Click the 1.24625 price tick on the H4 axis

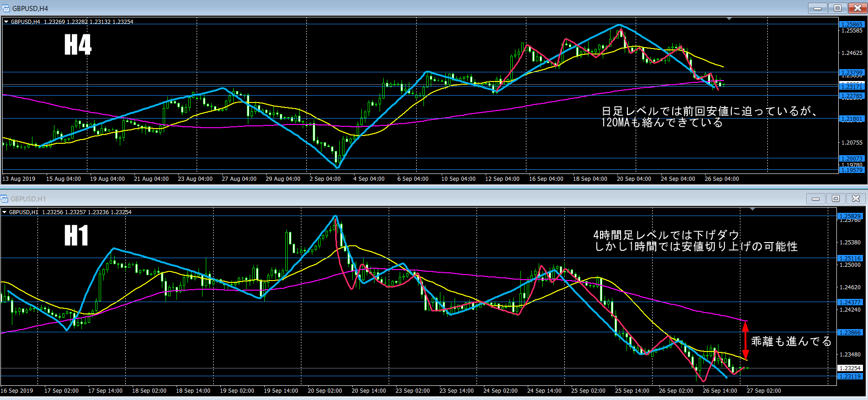pos(852,53)
